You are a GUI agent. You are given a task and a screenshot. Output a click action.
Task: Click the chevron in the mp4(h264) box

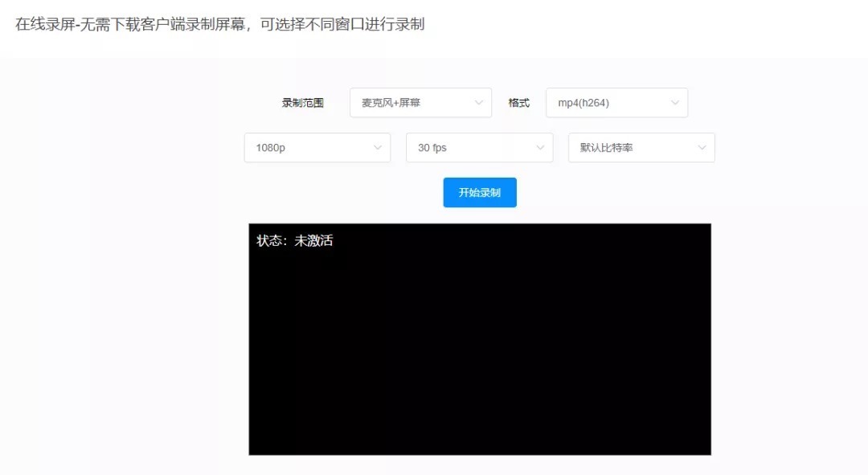pyautogui.click(x=674, y=103)
